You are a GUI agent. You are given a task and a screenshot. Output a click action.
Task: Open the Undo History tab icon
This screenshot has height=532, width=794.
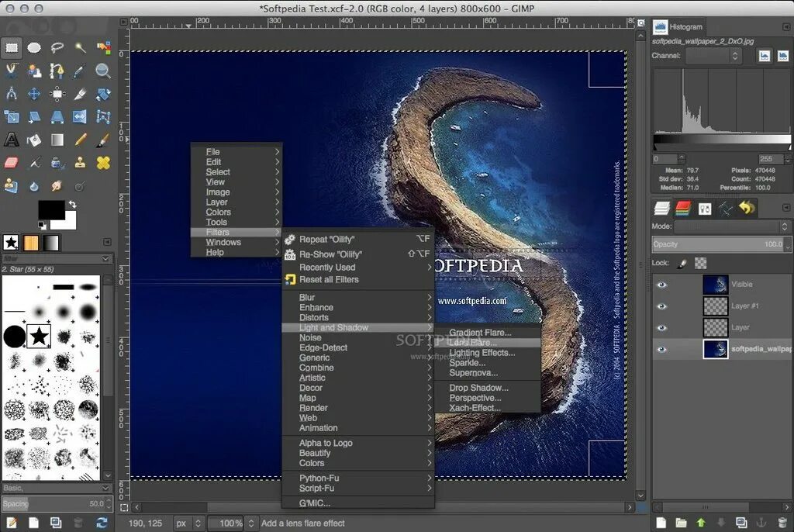[747, 208]
